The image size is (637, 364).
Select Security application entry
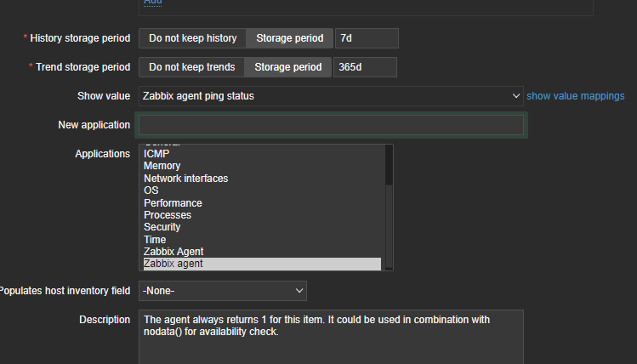click(x=162, y=227)
